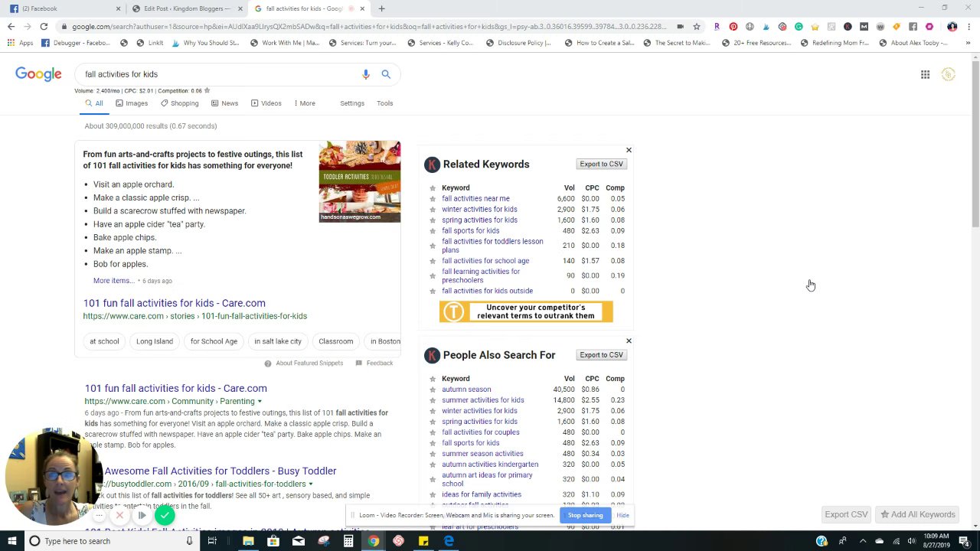Open the Windows Start menu
The width and height of the screenshot is (980, 551).
(x=11, y=541)
